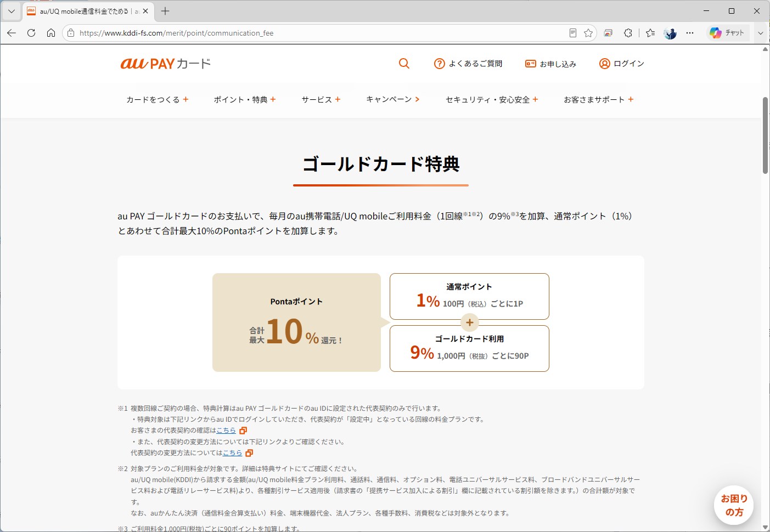This screenshot has height=532, width=770.
Task: Open immersive reader icon in address bar
Action: (572, 33)
